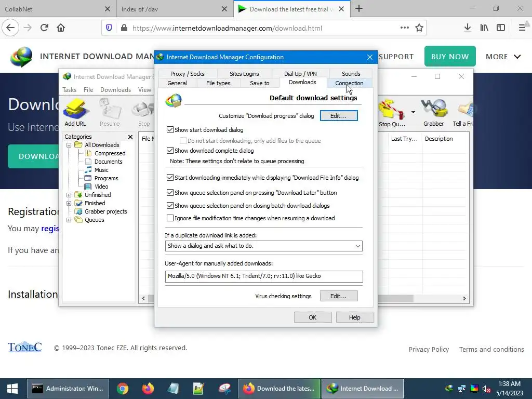Open the Dial Up / VPN tab
The height and width of the screenshot is (399, 532).
point(300,74)
